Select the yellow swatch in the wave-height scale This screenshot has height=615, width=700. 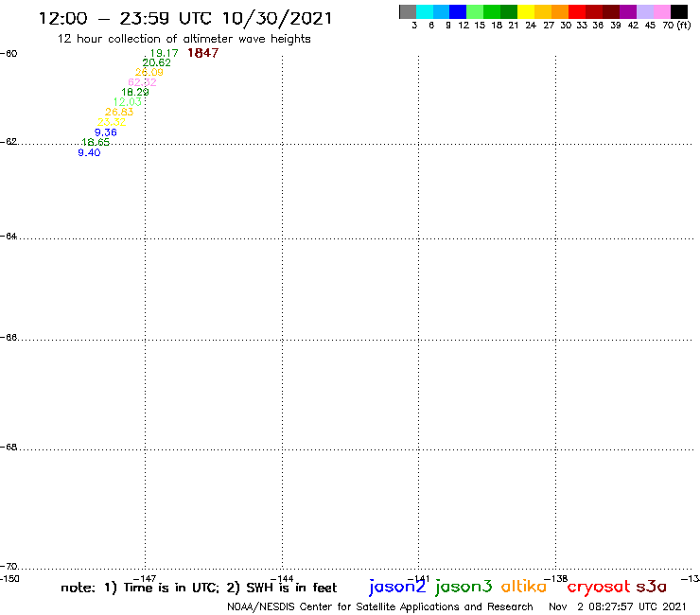(526, 11)
